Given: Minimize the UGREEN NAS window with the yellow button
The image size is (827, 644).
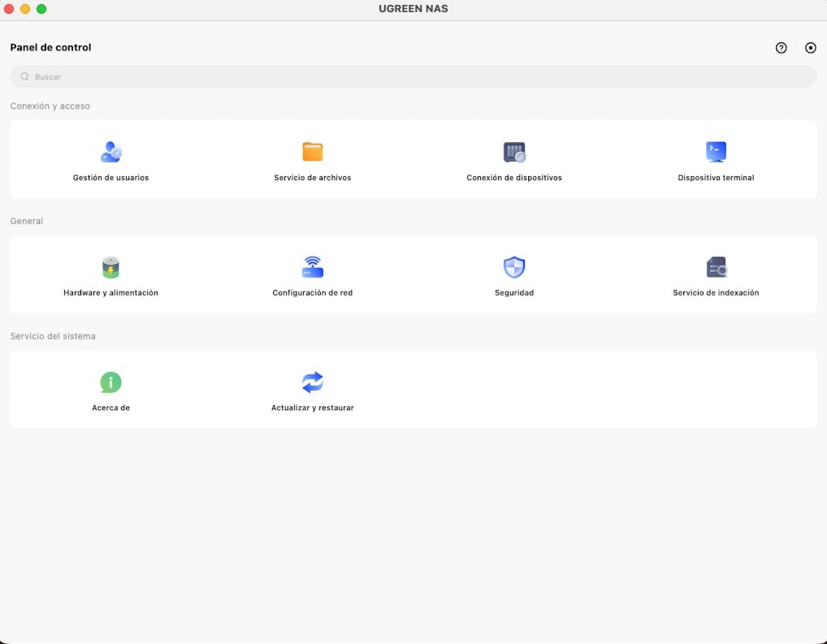Looking at the screenshot, I should (25, 9).
